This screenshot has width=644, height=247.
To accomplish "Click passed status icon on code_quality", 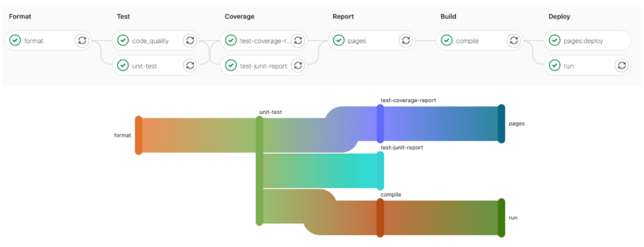I will coord(123,40).
